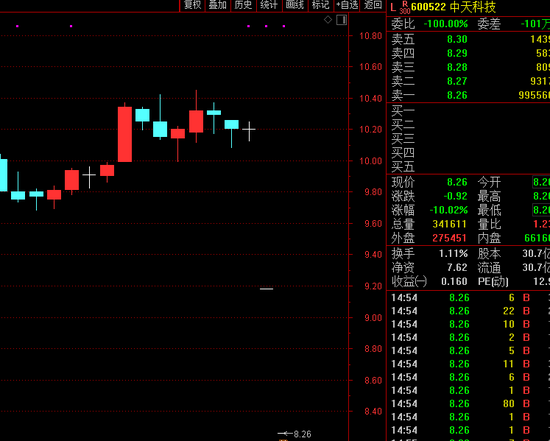The image size is (550, 441).
Task: Select the 卖五 8.30 ask row
Action: point(470,39)
